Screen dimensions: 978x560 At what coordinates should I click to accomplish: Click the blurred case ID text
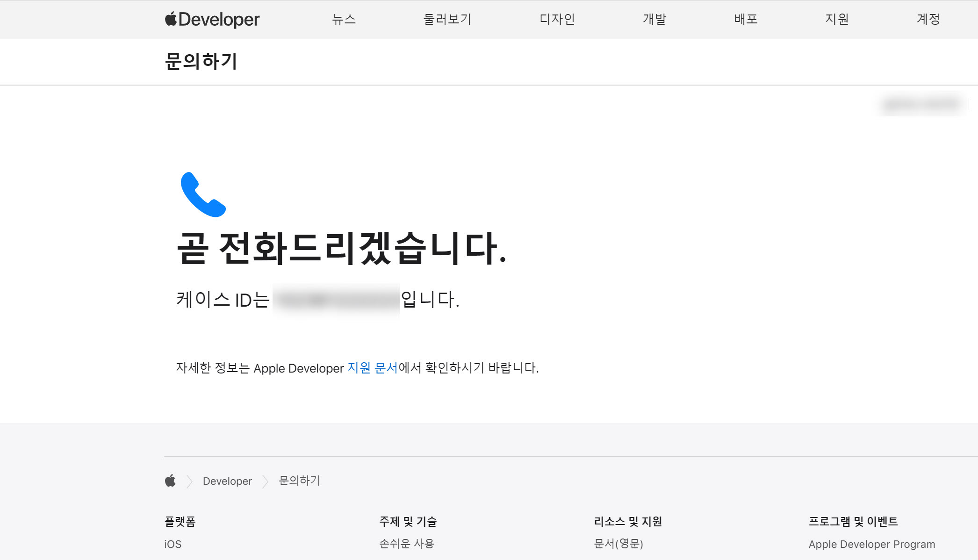tap(336, 301)
